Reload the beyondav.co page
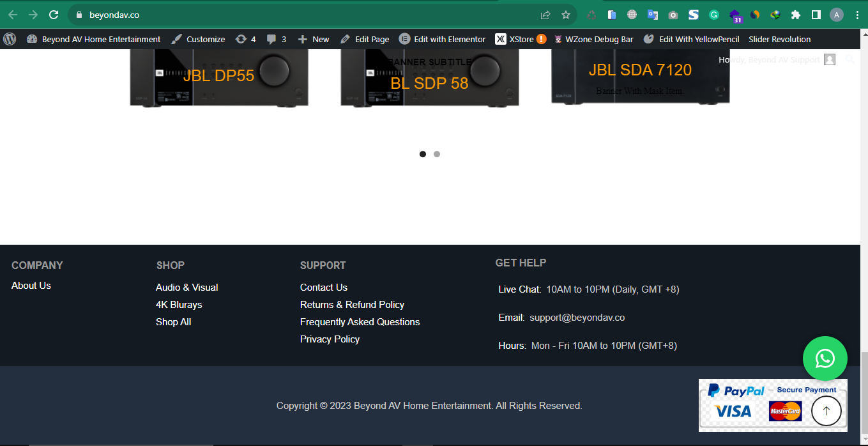868x446 pixels. [54, 15]
